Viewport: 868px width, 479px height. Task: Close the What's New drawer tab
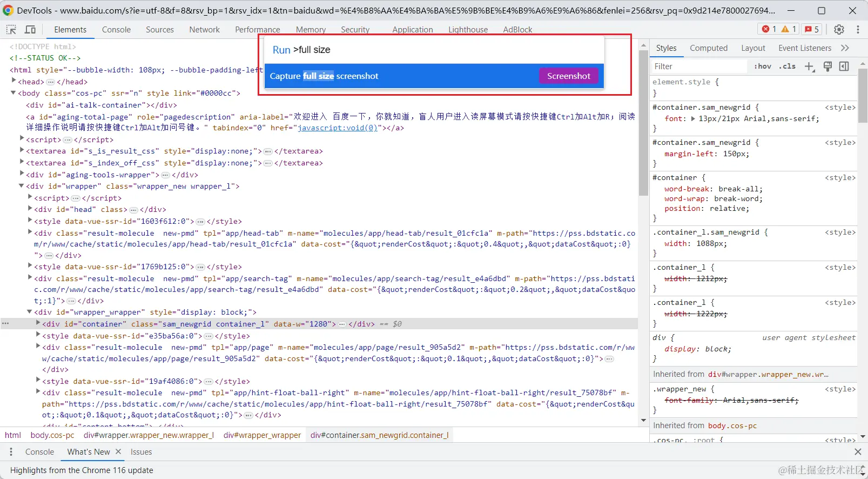click(x=118, y=451)
